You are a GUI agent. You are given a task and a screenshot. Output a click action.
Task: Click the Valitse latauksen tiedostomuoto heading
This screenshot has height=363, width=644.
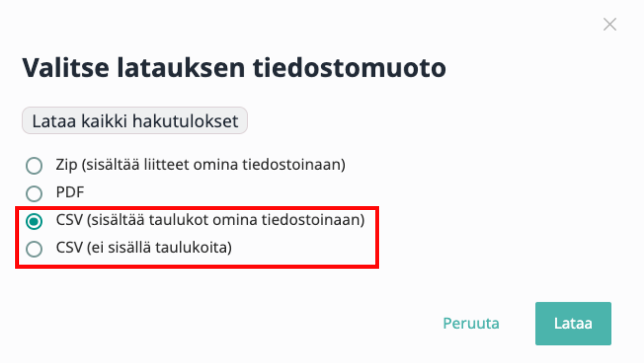[x=234, y=67]
